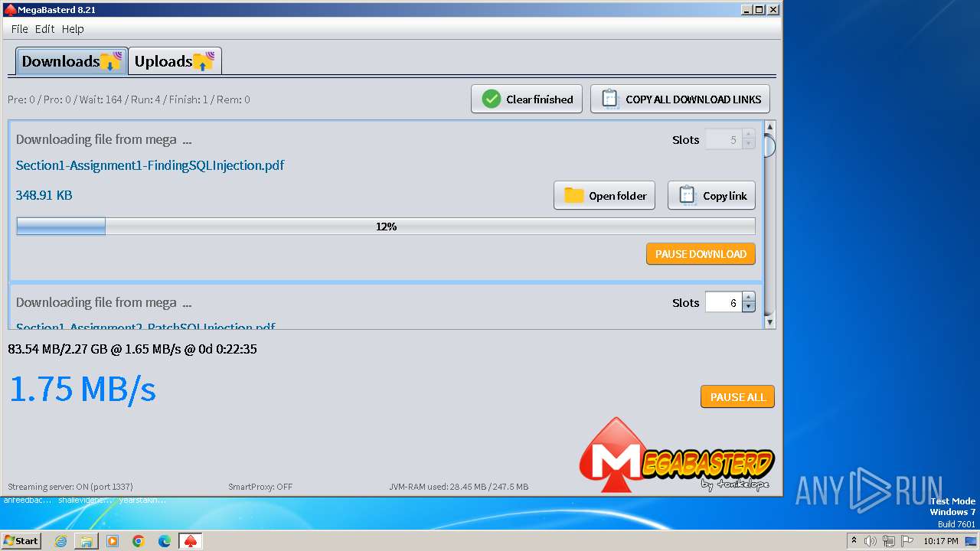Open Windows Explorer from the taskbar

pyautogui.click(x=87, y=541)
